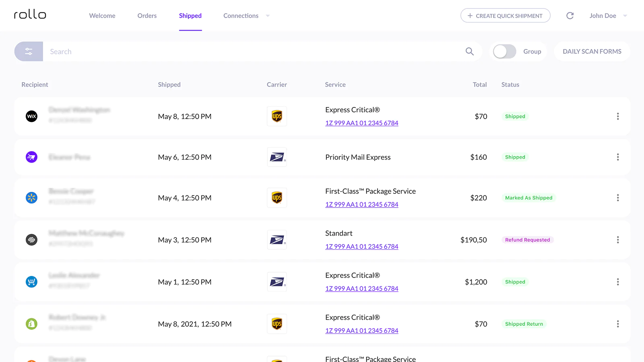644x362 pixels.
Task: Open tracking link on the Standart shipment
Action: [361, 246]
